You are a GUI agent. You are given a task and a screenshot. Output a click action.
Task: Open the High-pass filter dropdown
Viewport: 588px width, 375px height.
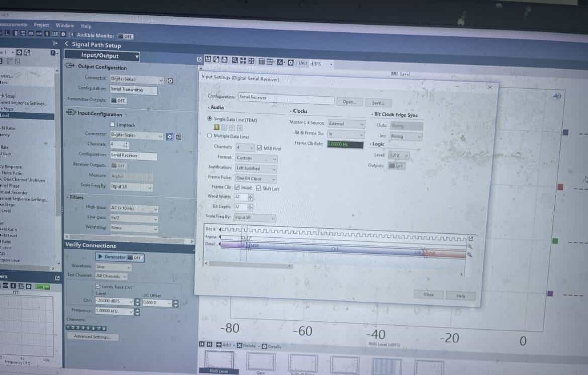coord(134,208)
